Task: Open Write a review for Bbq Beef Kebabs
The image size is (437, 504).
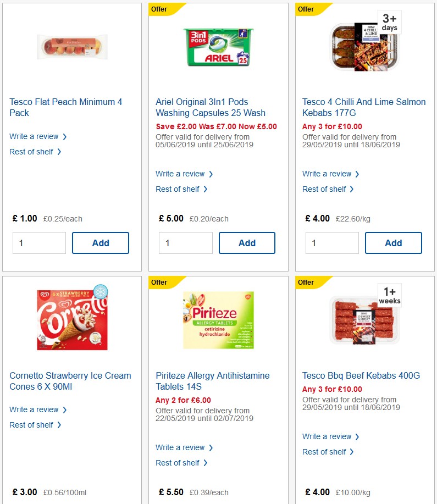Action: pos(327,436)
